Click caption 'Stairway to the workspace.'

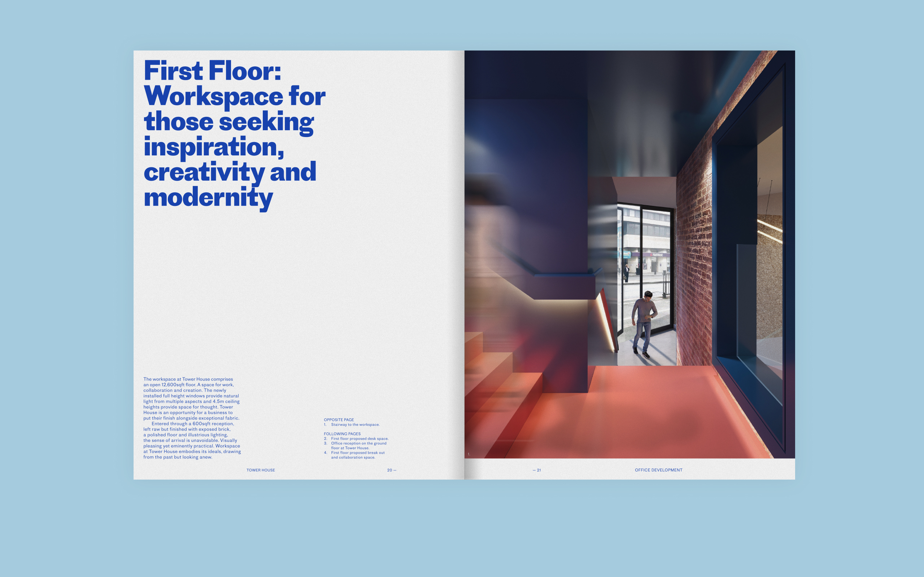click(355, 424)
